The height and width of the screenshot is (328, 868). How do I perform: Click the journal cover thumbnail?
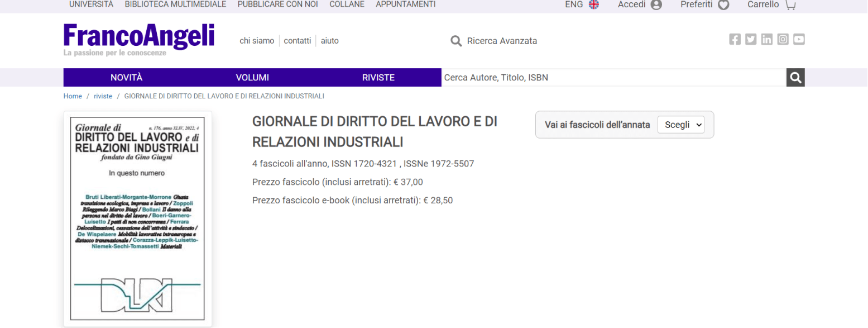pos(138,219)
